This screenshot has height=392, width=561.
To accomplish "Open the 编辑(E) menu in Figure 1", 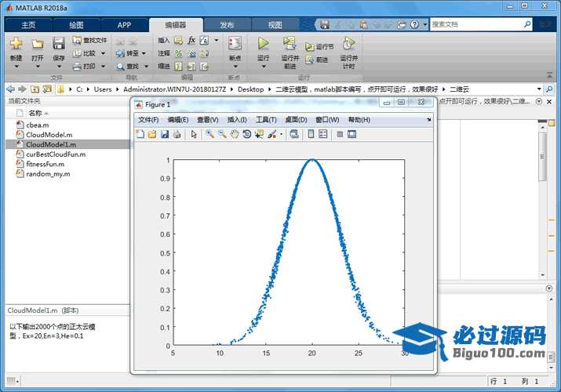I will [178, 120].
